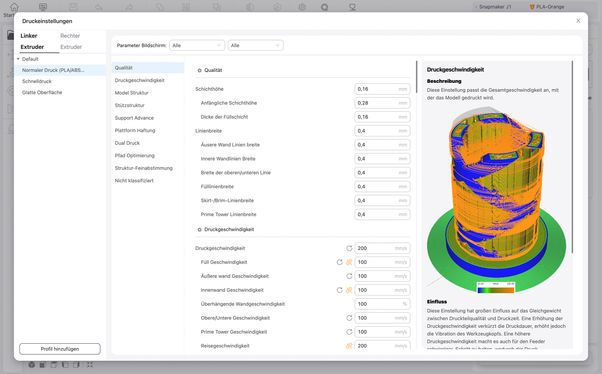Click Skirt-/Brim-Linienbreite input field
The image size is (602, 374).
pyautogui.click(x=382, y=200)
